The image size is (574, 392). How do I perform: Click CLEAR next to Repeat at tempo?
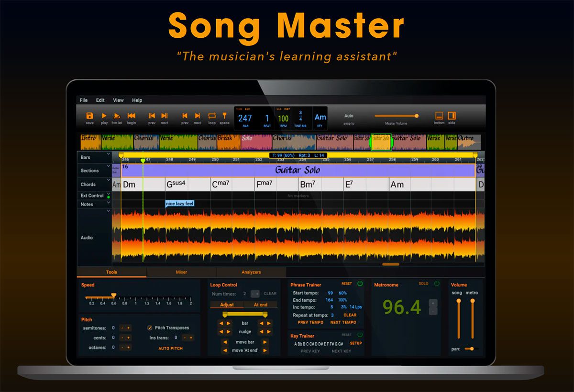point(350,315)
